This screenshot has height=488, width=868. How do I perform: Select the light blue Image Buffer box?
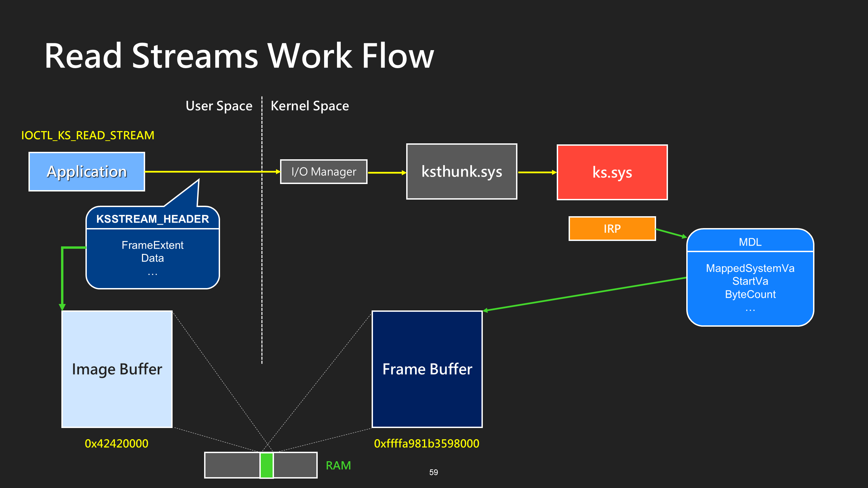117,369
